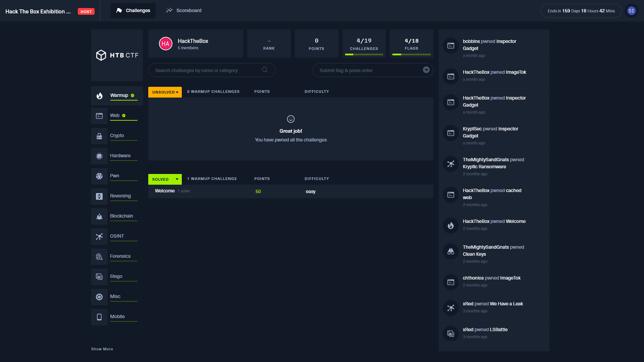Select the OSINT drone icon
The image size is (644, 362).
point(99,236)
